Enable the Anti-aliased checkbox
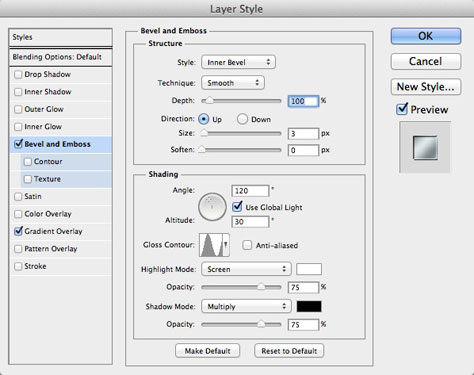The width and height of the screenshot is (474, 375). [247, 245]
